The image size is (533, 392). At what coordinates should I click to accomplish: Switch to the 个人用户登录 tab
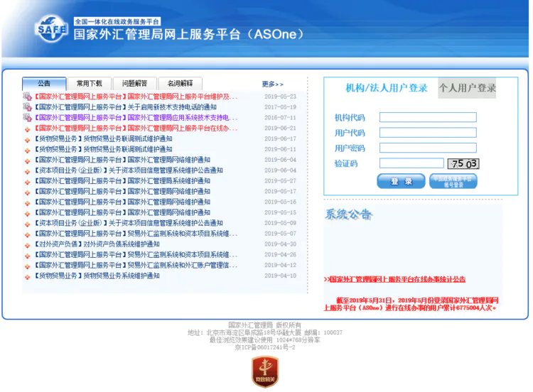pyautogui.click(x=467, y=88)
